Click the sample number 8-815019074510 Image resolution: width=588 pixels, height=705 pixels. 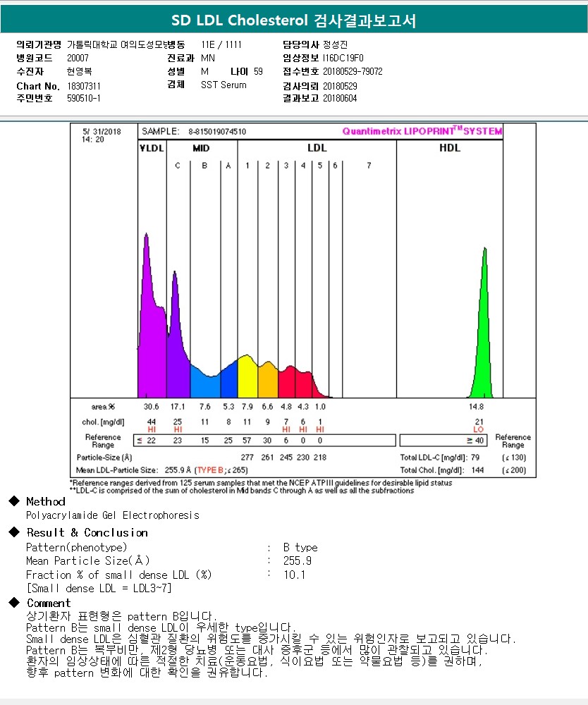(217, 132)
